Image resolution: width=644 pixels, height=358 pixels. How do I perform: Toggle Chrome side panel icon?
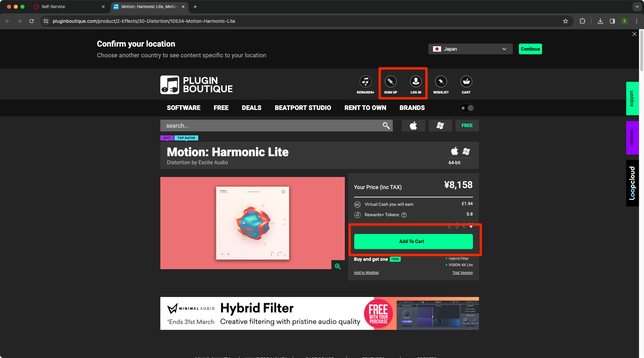click(x=612, y=21)
